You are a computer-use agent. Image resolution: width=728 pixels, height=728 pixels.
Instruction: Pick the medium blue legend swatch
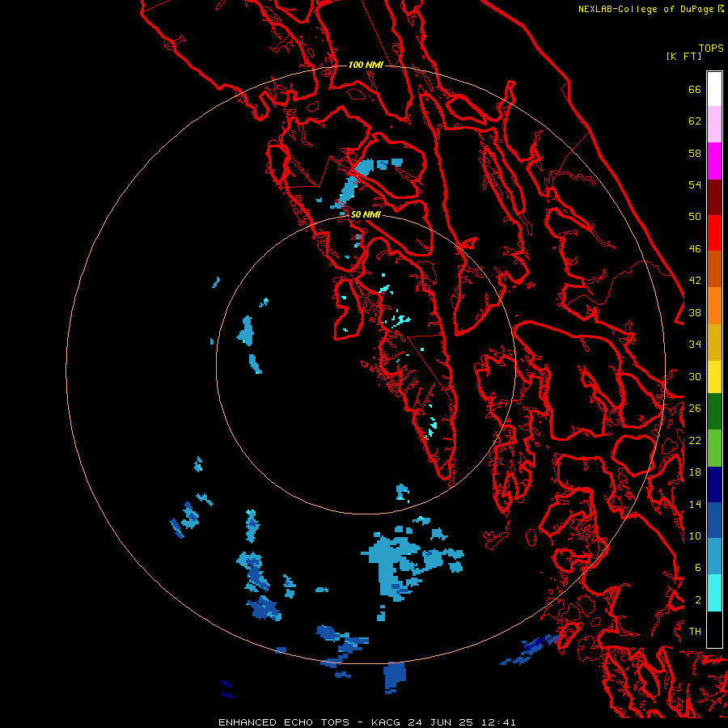pyautogui.click(x=714, y=520)
